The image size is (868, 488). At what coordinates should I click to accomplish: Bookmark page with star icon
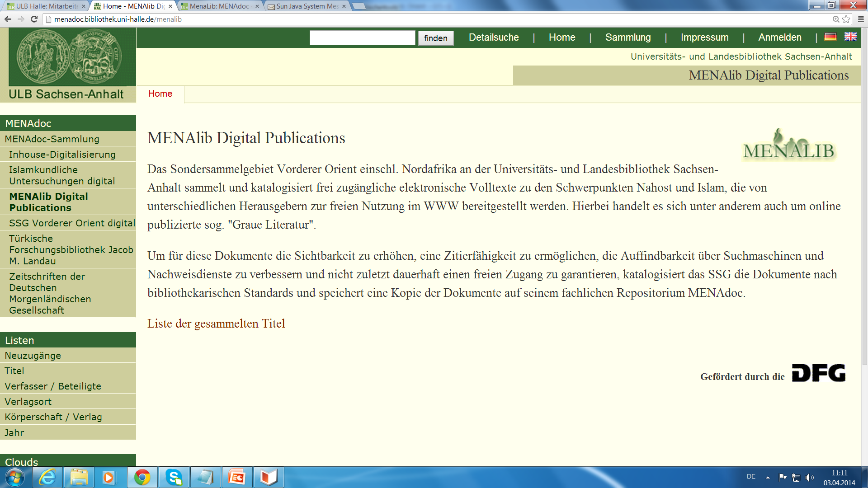coord(846,19)
